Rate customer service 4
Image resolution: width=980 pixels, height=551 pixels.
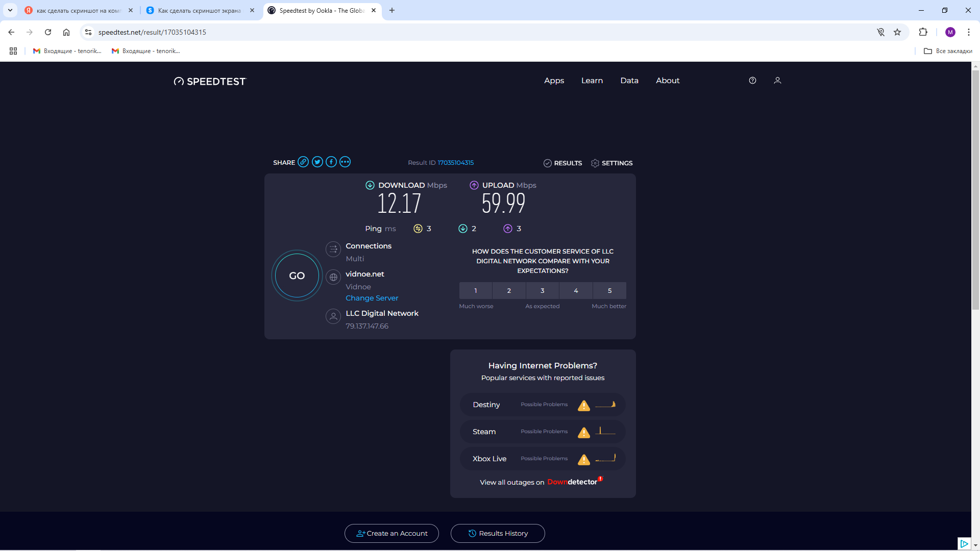coord(576,290)
